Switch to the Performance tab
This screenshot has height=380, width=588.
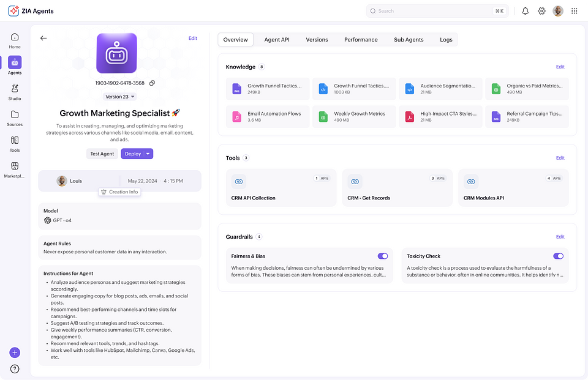(361, 40)
